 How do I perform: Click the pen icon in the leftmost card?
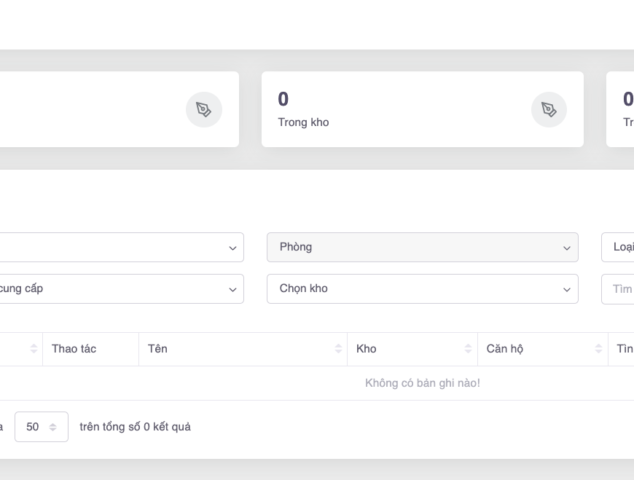pyautogui.click(x=204, y=109)
